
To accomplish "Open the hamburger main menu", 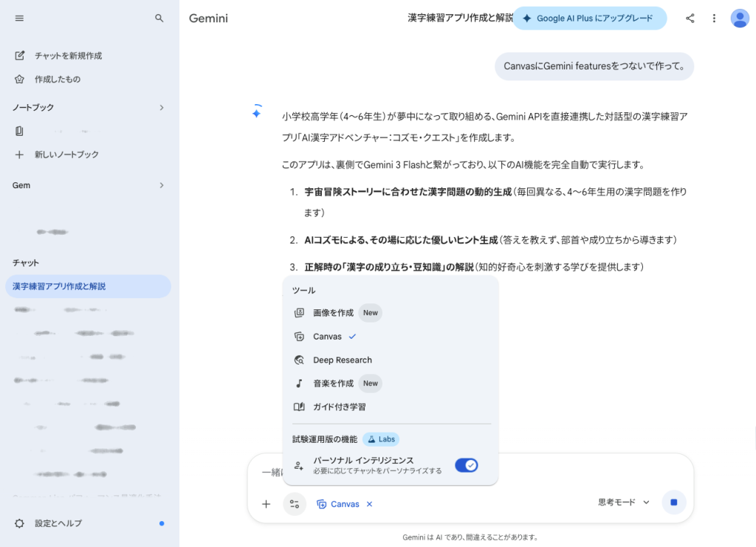I will click(19, 18).
